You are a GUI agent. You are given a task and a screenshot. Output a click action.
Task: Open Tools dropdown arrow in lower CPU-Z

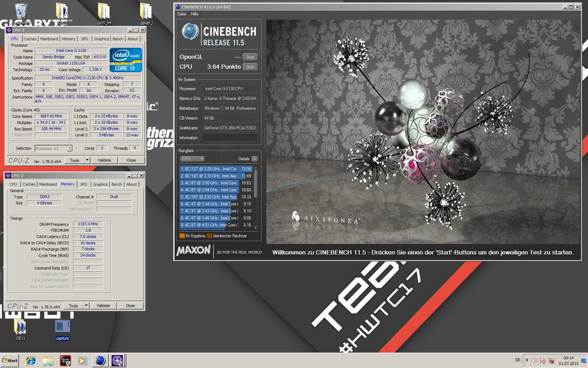click(x=86, y=306)
